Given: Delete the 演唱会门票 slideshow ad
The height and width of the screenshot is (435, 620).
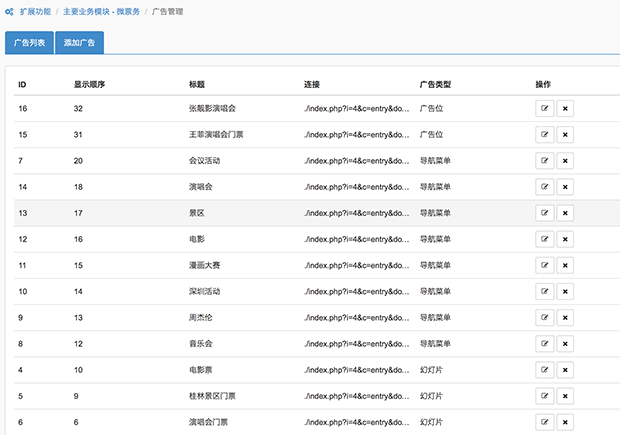Looking at the screenshot, I should pyautogui.click(x=565, y=422).
